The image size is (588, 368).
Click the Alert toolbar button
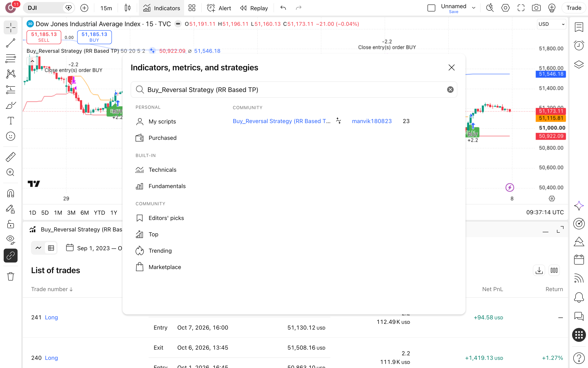(x=219, y=8)
